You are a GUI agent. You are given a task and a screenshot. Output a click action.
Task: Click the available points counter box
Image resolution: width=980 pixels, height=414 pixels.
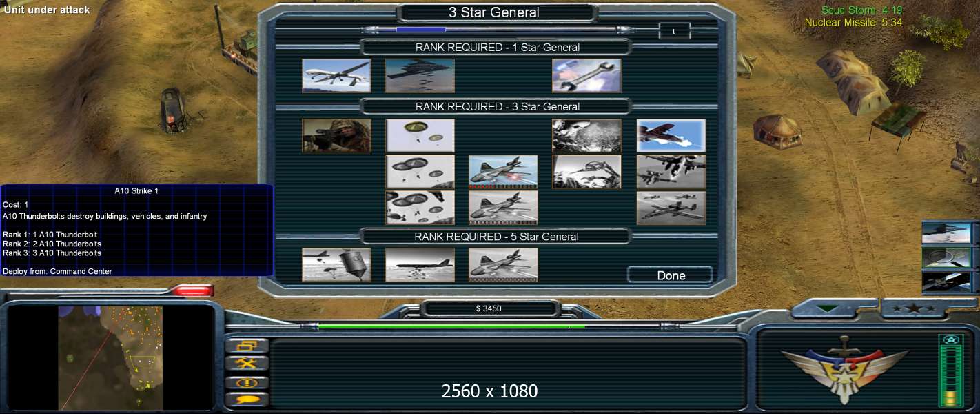click(x=674, y=32)
